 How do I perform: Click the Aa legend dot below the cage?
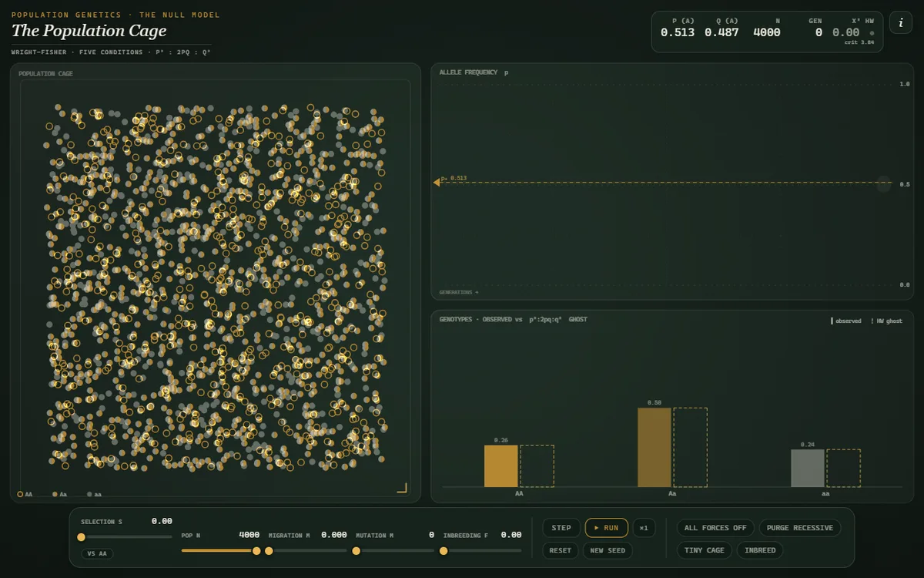55,494
